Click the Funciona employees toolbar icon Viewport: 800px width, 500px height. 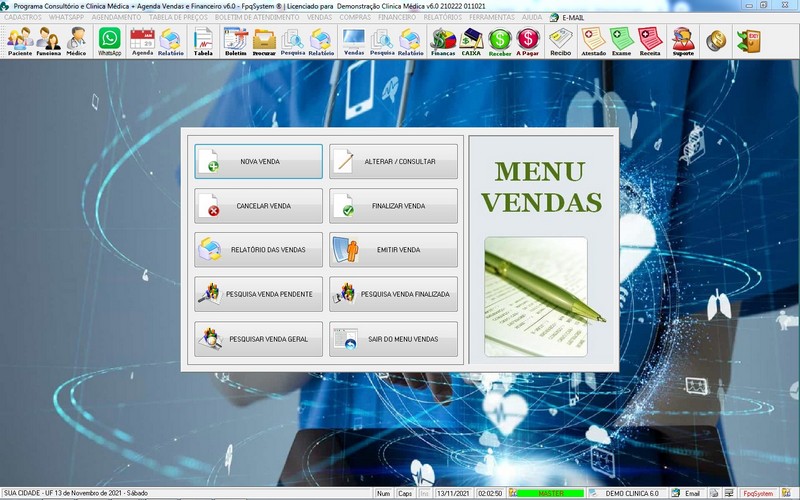point(48,41)
